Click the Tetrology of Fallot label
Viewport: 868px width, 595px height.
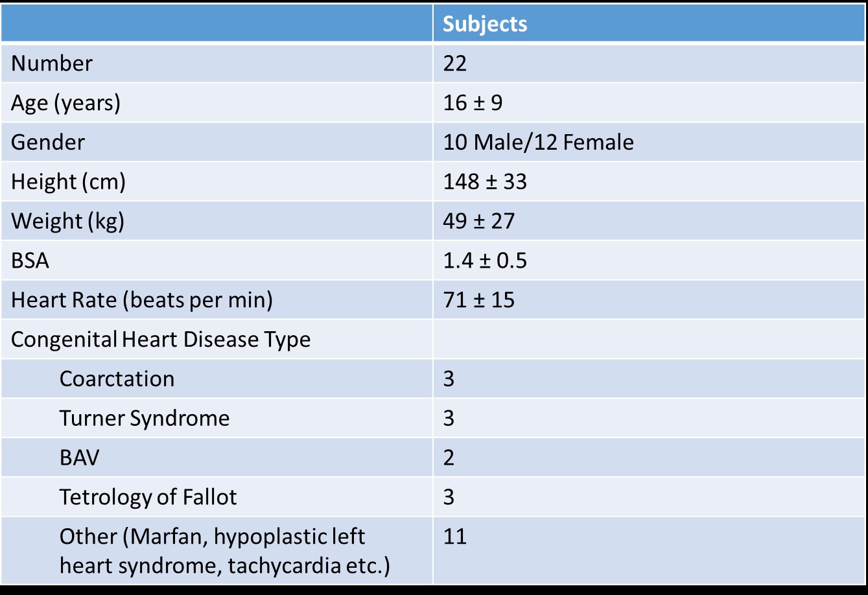(148, 498)
